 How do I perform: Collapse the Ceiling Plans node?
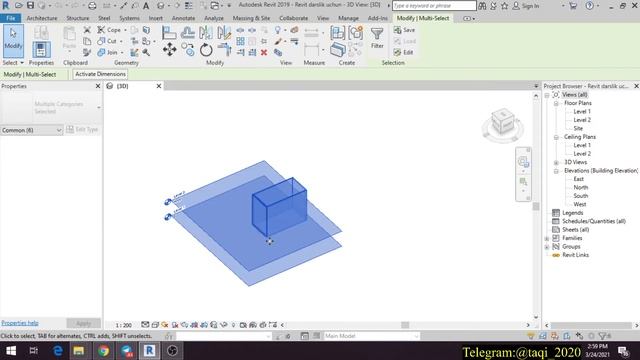click(x=556, y=137)
